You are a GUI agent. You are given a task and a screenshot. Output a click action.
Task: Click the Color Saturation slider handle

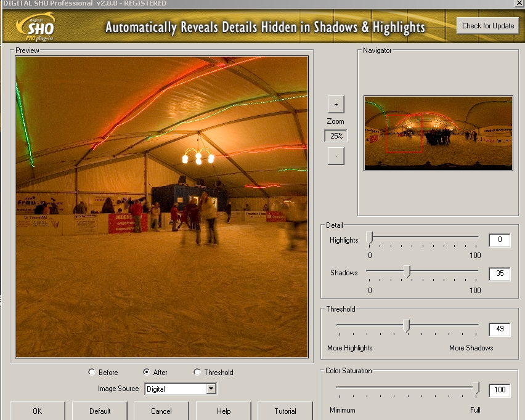click(476, 387)
